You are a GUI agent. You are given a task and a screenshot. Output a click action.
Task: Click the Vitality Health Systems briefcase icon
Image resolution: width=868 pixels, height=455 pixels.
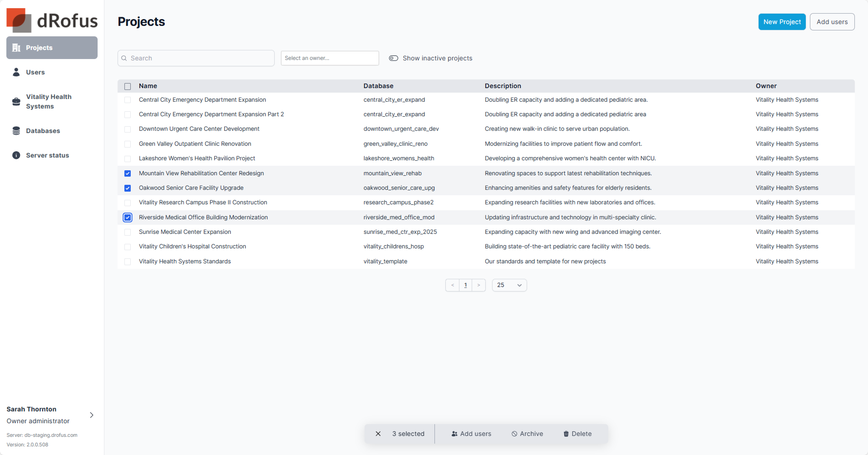(16, 101)
